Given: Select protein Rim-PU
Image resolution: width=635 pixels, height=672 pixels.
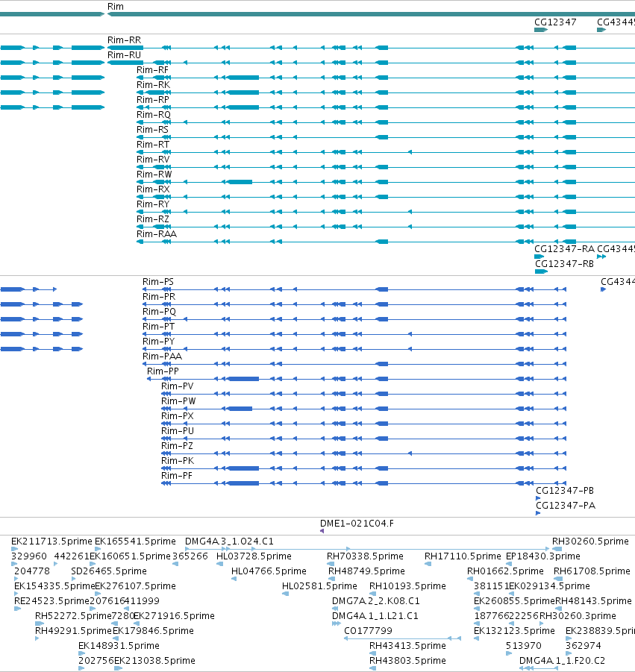Looking at the screenshot, I should pos(178,431).
